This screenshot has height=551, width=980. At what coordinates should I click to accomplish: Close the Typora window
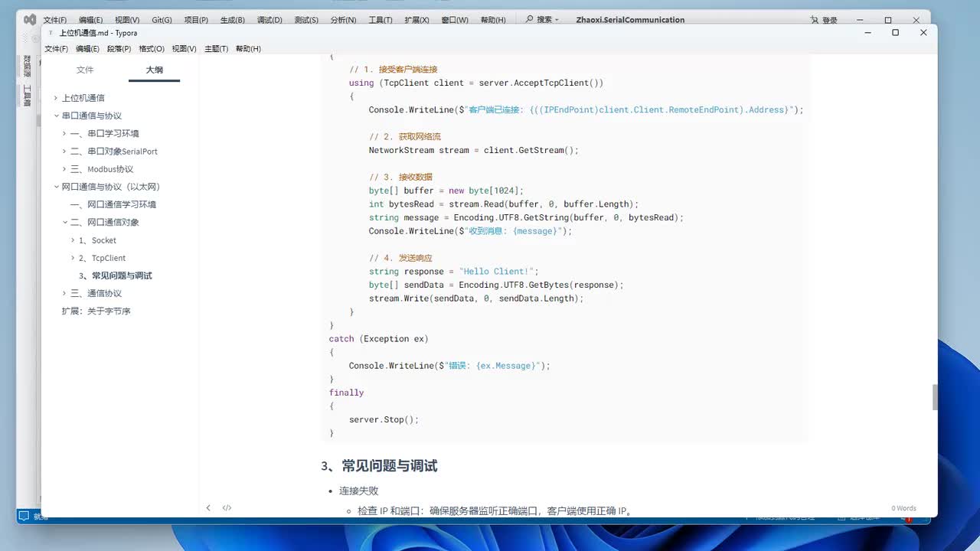(923, 33)
